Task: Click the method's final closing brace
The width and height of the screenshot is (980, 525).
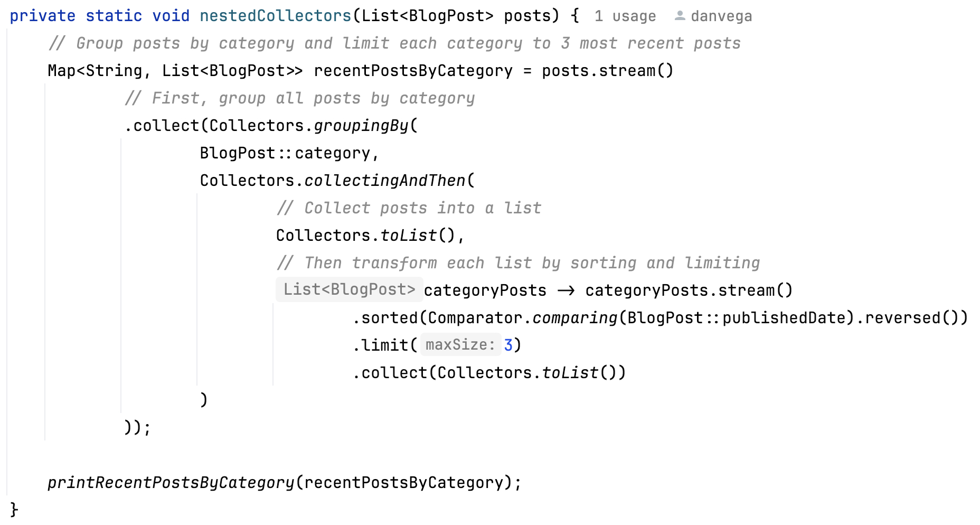Action: click(14, 510)
